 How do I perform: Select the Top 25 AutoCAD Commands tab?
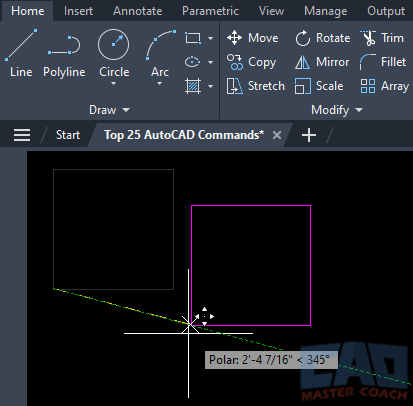point(184,135)
